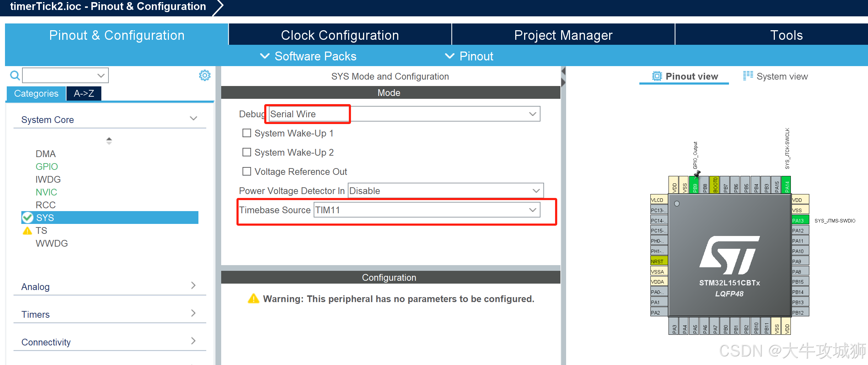Select pin PA10 on the chip
The height and width of the screenshot is (365, 868).
click(x=800, y=251)
